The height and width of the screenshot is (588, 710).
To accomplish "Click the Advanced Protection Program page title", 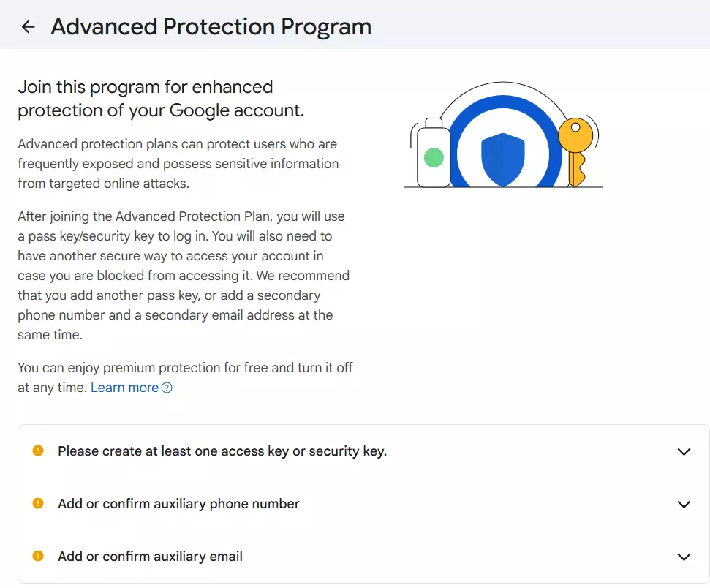I will tap(211, 27).
